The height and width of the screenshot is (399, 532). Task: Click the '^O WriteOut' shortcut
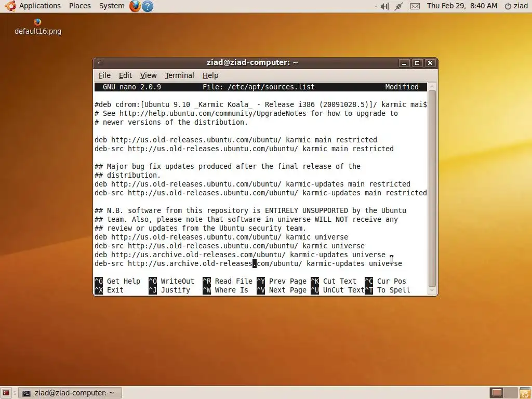coord(171,281)
